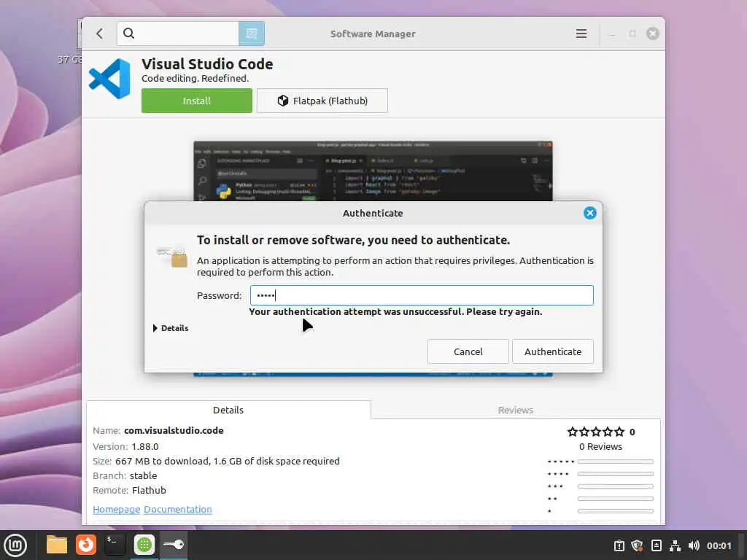Launch Firefox from the taskbar
The image size is (747, 560).
pyautogui.click(x=86, y=545)
